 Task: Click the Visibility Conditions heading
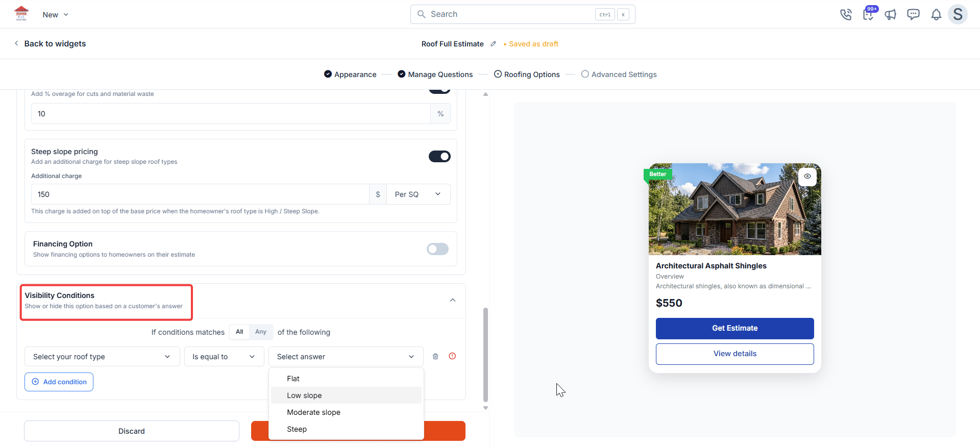pyautogui.click(x=60, y=295)
